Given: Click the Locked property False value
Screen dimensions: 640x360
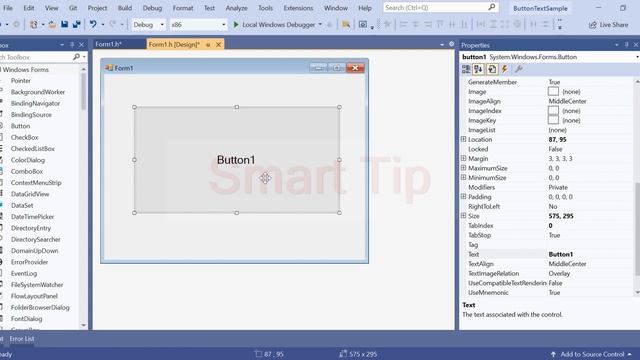Looking at the screenshot, I should click(555, 149).
